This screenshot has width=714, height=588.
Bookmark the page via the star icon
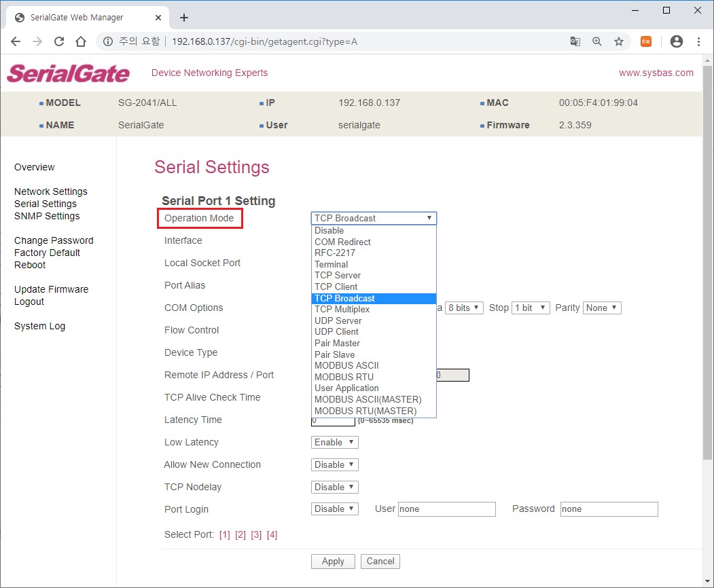pos(619,41)
